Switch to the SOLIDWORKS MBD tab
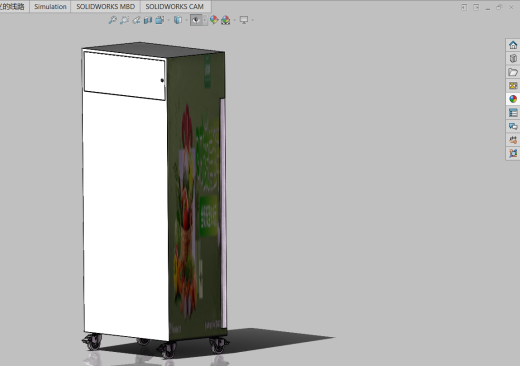The image size is (520, 366). [106, 7]
